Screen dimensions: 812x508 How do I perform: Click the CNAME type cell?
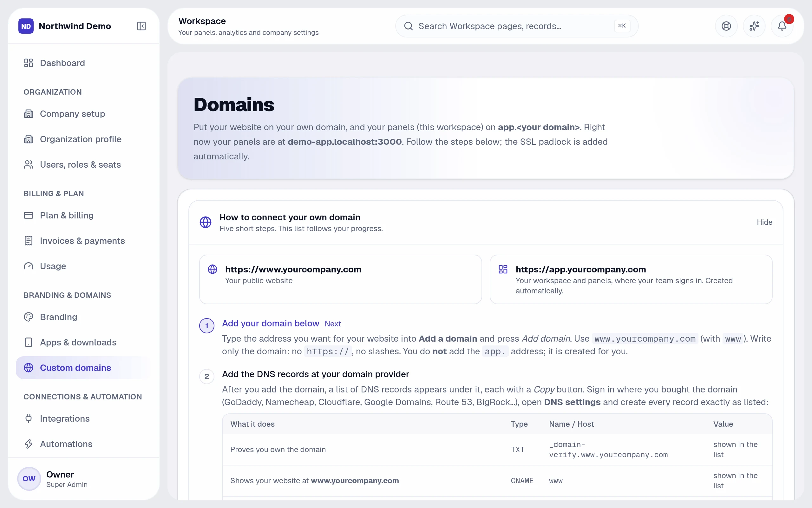click(522, 480)
